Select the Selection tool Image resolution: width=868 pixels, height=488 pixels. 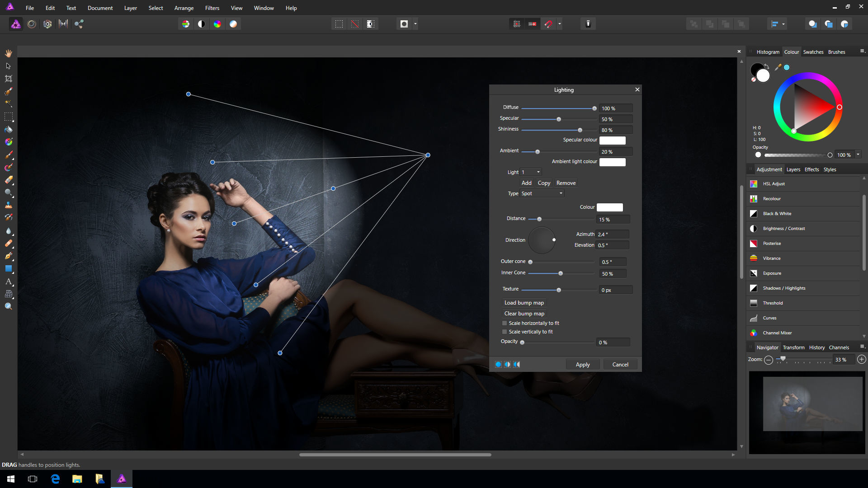pyautogui.click(x=9, y=66)
